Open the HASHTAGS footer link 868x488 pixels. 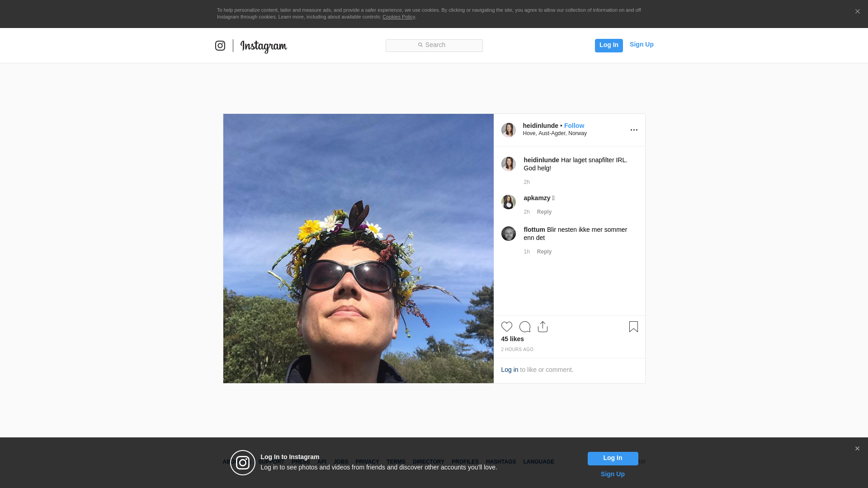pyautogui.click(x=500, y=462)
